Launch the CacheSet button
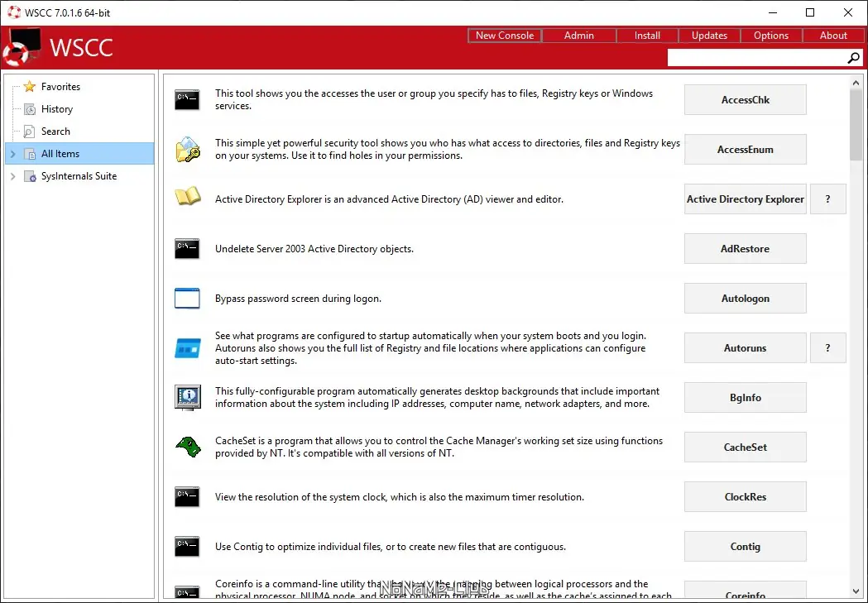The image size is (868, 603). (x=745, y=447)
